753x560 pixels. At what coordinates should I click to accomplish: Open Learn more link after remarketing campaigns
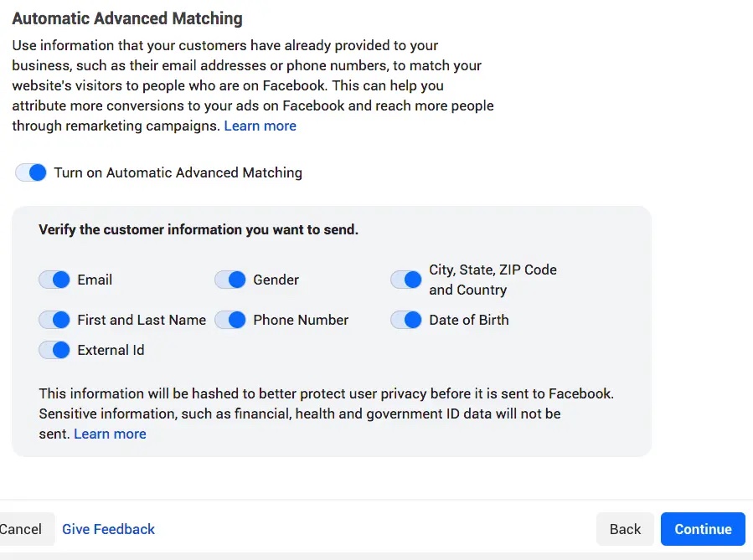[x=260, y=126]
